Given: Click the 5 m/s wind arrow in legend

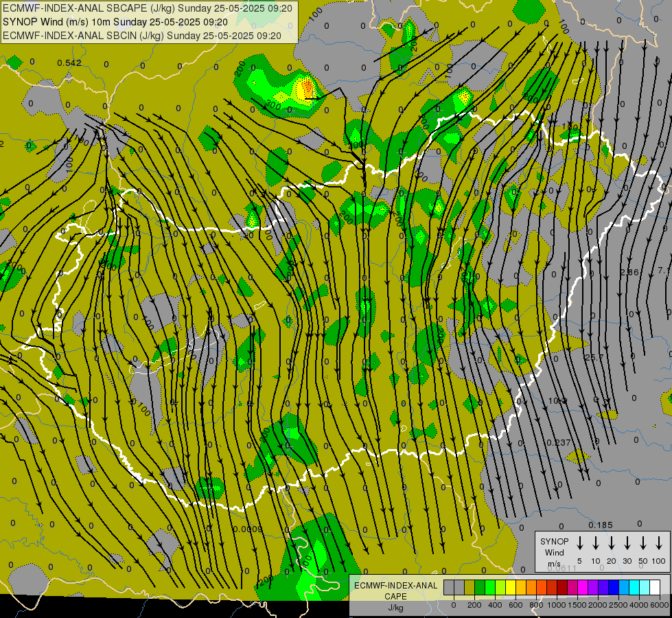Looking at the screenshot, I should [x=579, y=543].
